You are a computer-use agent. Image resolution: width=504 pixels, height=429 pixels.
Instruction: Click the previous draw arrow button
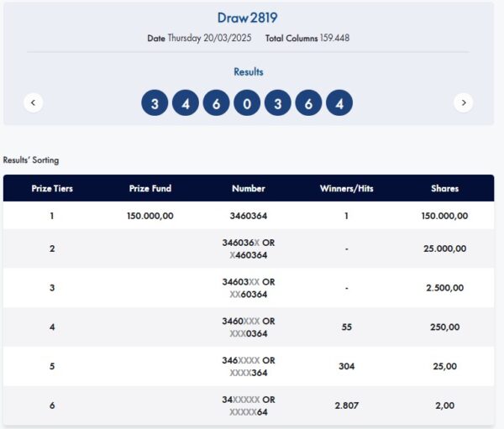coord(33,103)
